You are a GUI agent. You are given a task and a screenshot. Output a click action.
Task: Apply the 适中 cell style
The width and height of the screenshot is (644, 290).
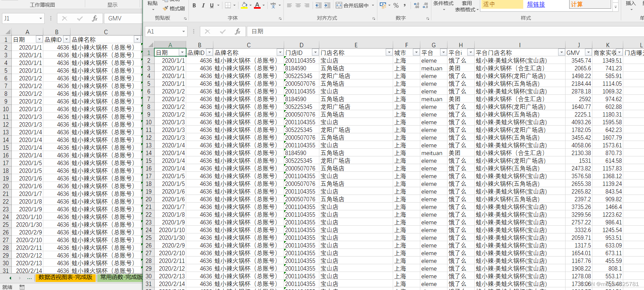[502, 4]
